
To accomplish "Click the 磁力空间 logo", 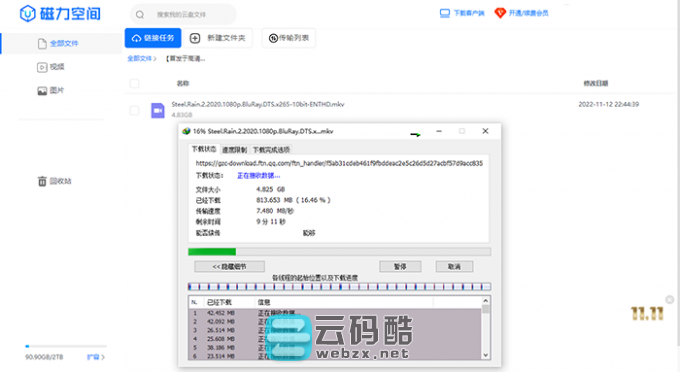I will [60, 13].
